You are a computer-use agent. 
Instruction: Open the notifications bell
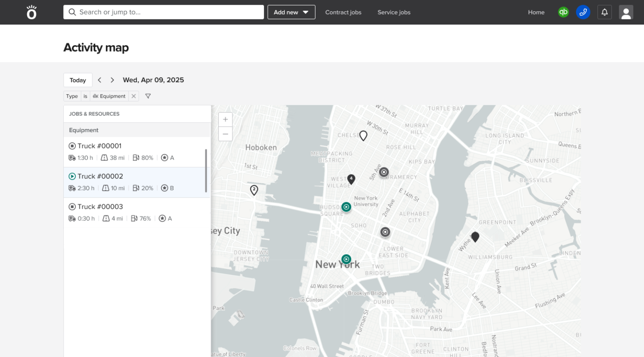[604, 12]
